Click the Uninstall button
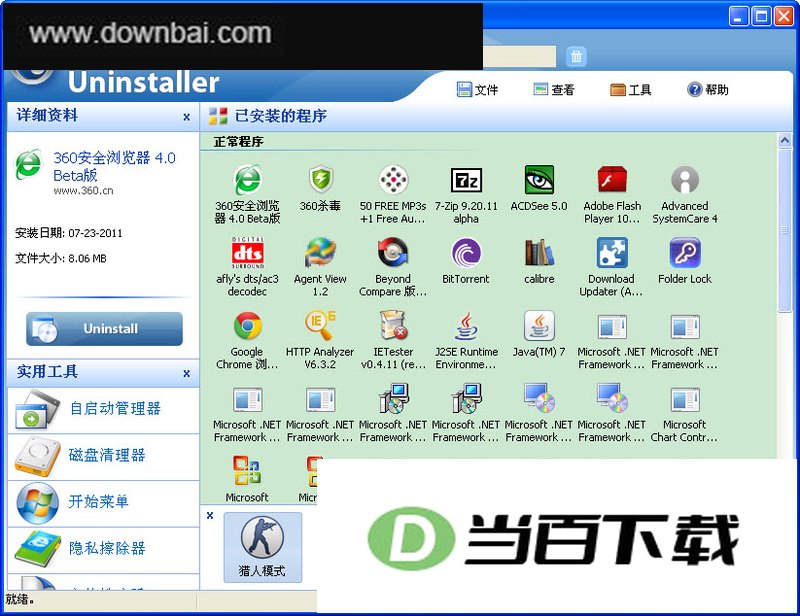The height and width of the screenshot is (616, 800). [x=104, y=329]
